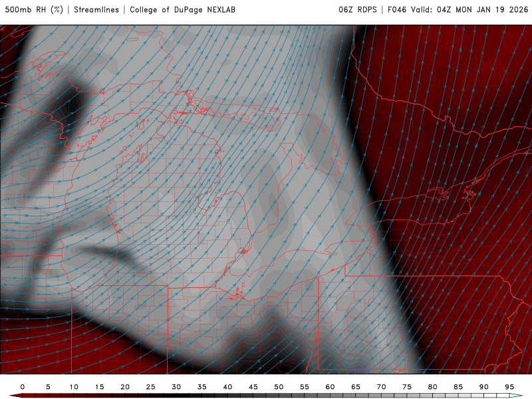Click the '500mb RH (%)' title text
This screenshot has width=532, height=399.
[x=34, y=9]
